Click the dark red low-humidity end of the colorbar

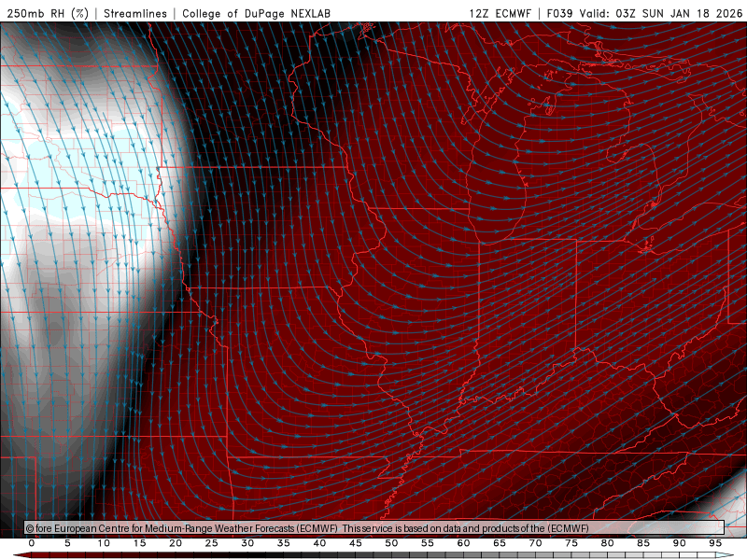21,555
